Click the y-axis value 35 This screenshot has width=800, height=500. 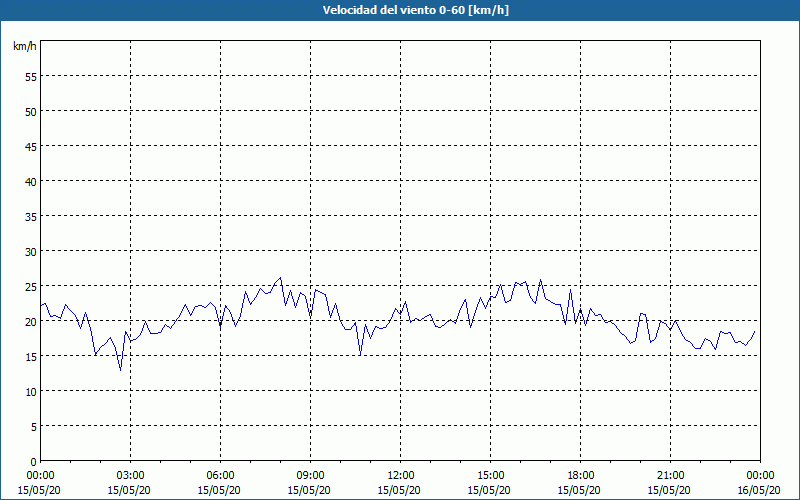point(31,217)
